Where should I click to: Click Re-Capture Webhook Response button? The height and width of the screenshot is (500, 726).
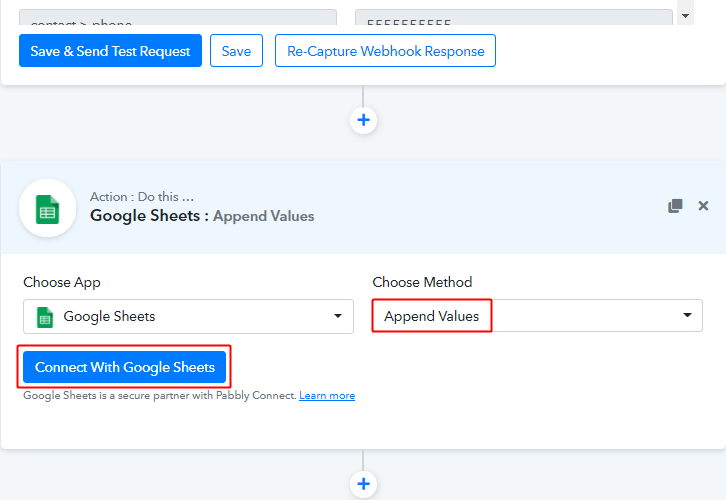[x=385, y=50]
